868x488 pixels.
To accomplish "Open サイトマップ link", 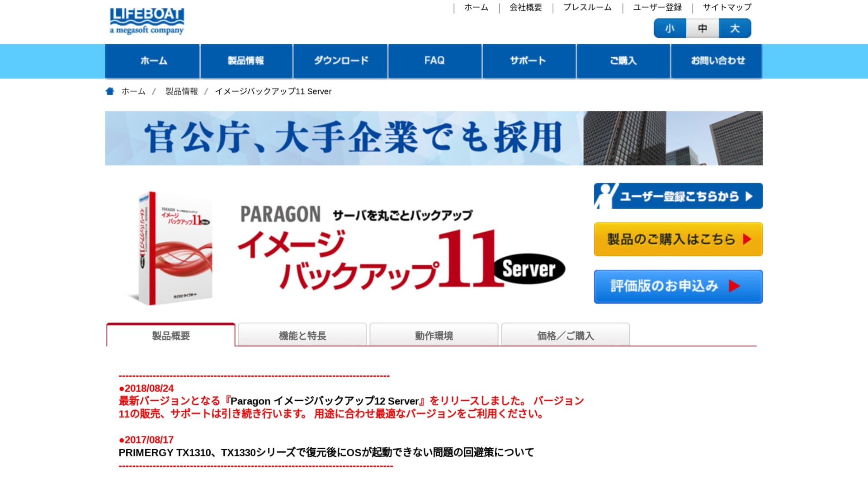I will [x=727, y=8].
